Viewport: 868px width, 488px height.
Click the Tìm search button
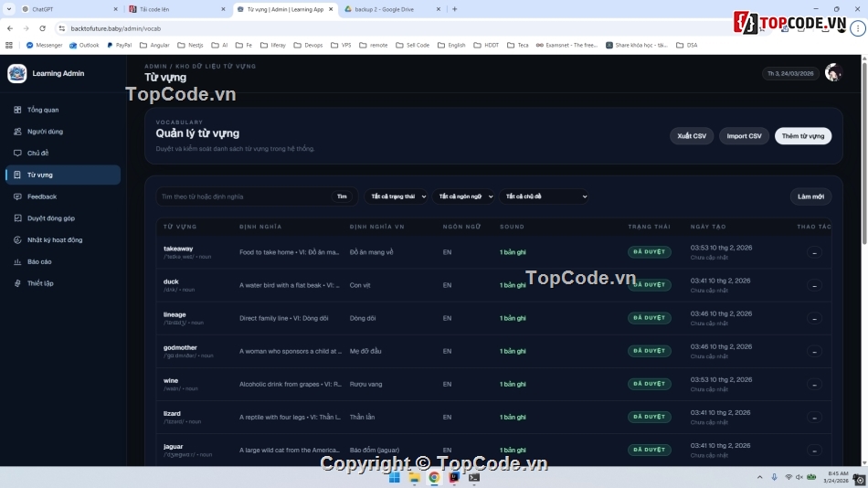342,196
